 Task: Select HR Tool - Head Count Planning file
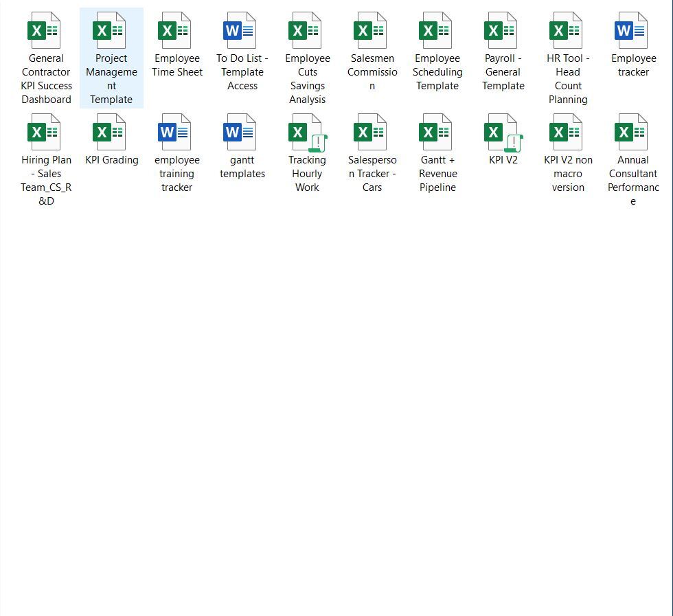(x=568, y=31)
